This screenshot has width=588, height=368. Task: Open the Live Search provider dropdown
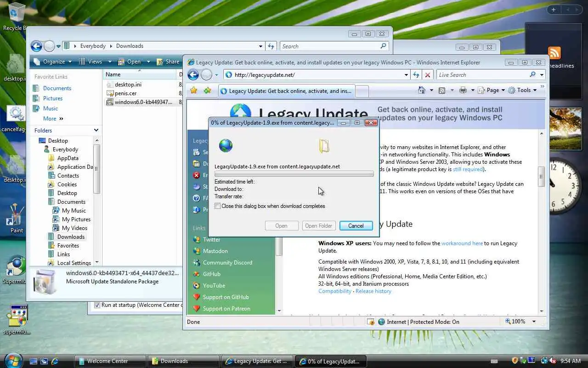pos(542,75)
